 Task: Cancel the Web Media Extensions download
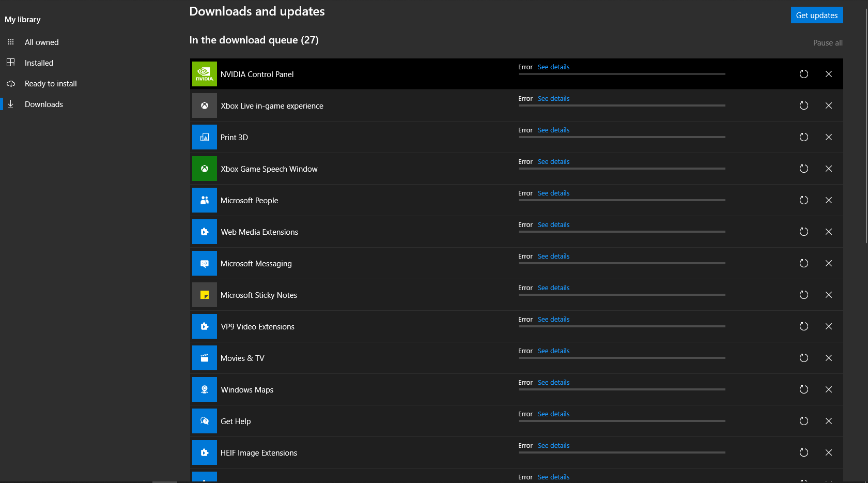[829, 232]
